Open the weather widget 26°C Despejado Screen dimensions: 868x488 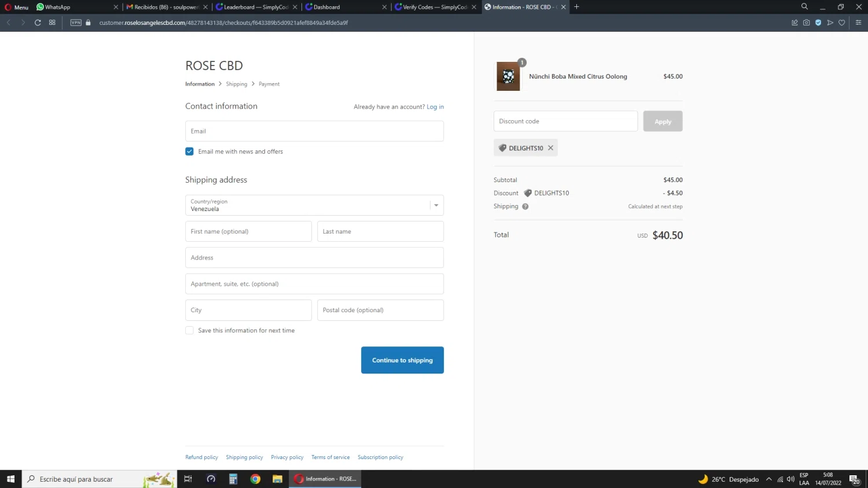[729, 479]
